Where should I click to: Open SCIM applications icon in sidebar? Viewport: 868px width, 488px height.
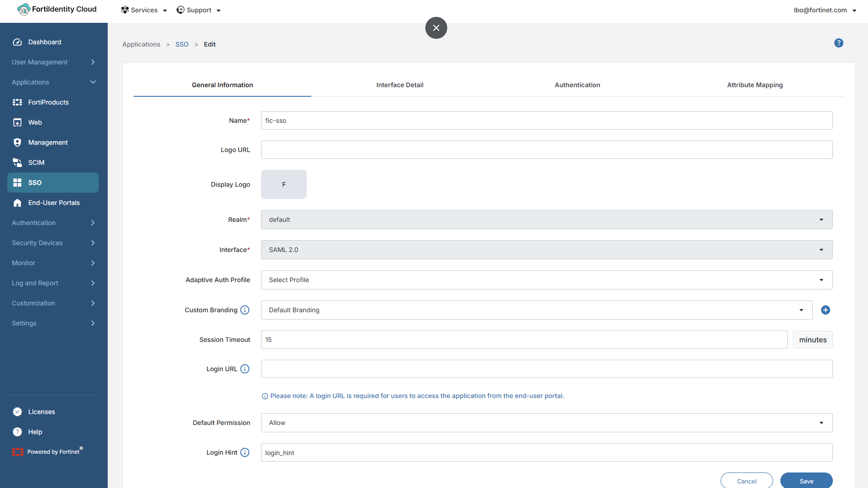tap(17, 163)
